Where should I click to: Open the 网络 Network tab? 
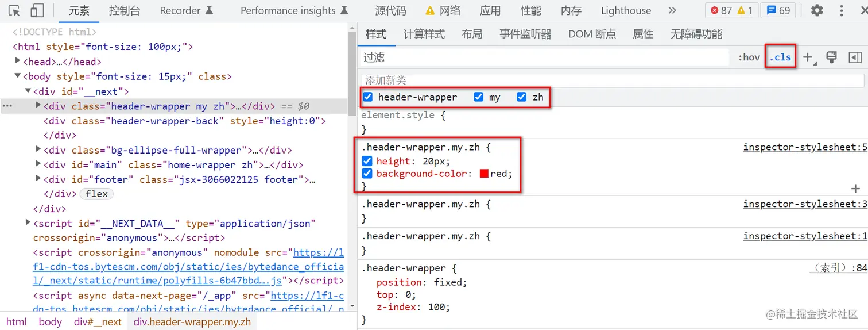pyautogui.click(x=443, y=10)
